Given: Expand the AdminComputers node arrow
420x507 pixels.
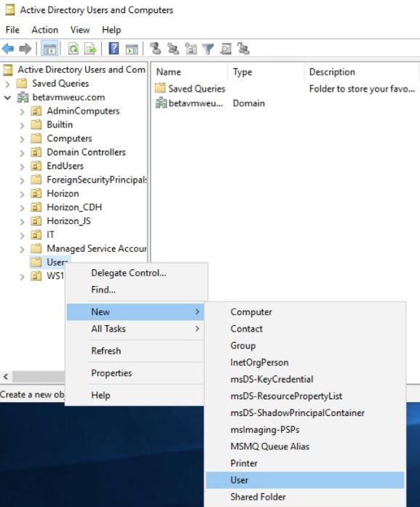Looking at the screenshot, I should click(x=22, y=111).
